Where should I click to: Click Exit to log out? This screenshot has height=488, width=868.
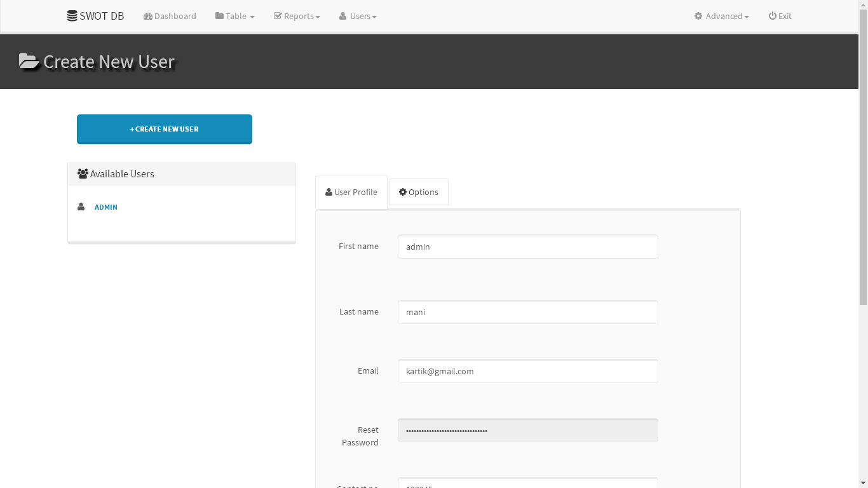click(780, 16)
